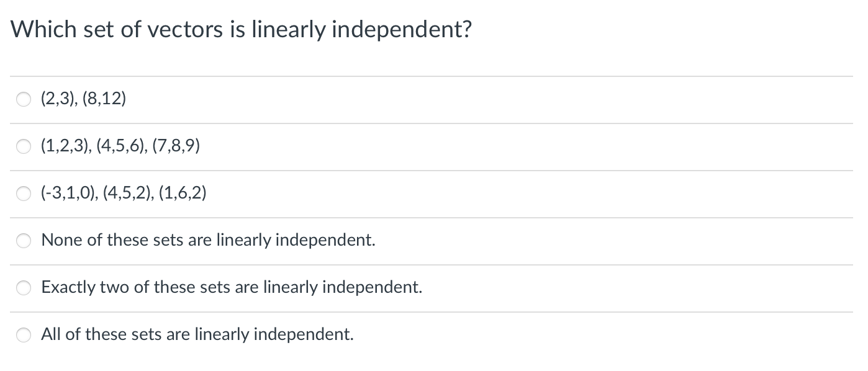Click the word "independent?" in the question heading

401,29
